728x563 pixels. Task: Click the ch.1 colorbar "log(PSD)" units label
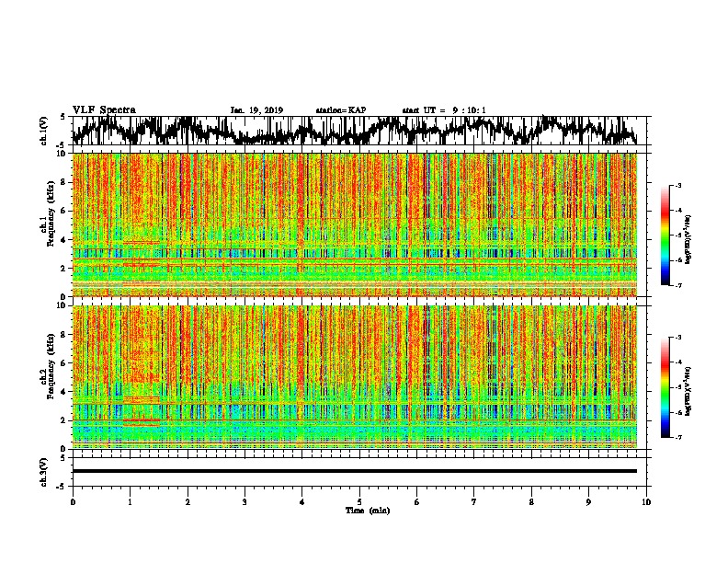tap(688, 240)
